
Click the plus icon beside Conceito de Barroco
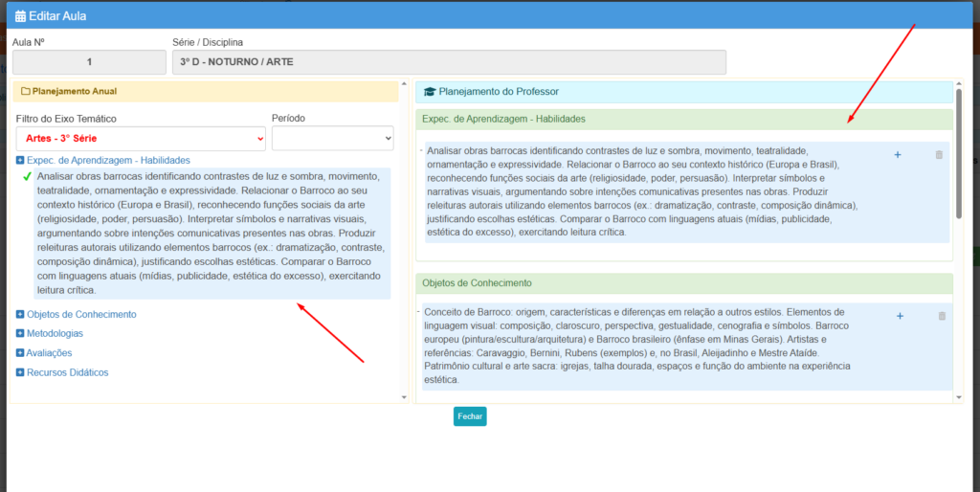point(899,316)
